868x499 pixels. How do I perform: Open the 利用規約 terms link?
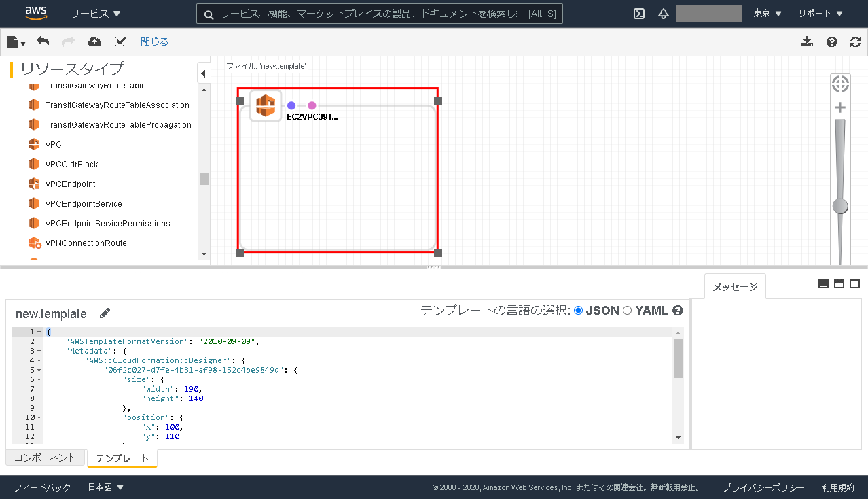837,488
